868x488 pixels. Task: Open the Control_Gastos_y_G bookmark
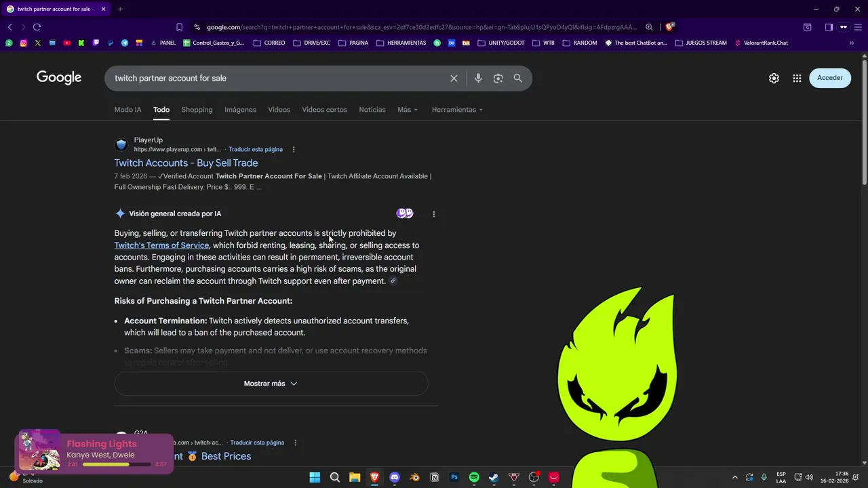coord(213,43)
